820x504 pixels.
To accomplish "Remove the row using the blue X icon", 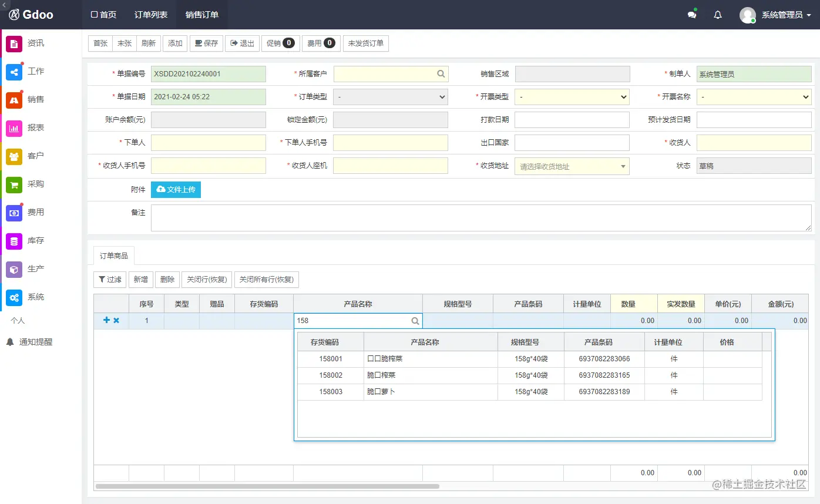I will [x=116, y=320].
